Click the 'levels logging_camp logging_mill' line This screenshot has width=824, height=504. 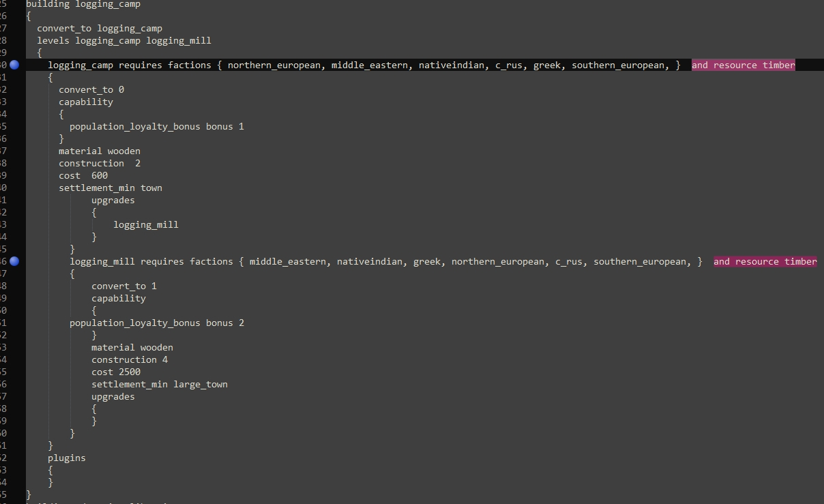pos(124,41)
